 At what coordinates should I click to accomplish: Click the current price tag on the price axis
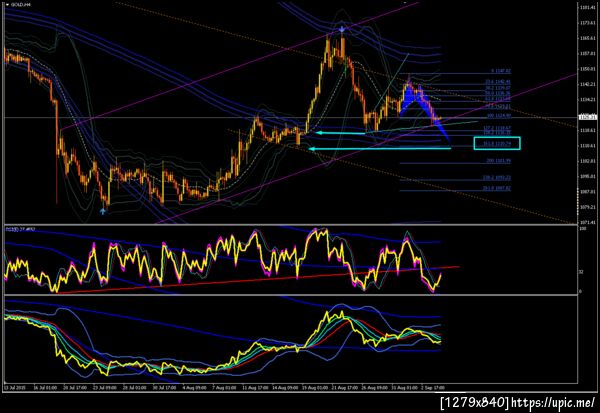tap(587, 117)
